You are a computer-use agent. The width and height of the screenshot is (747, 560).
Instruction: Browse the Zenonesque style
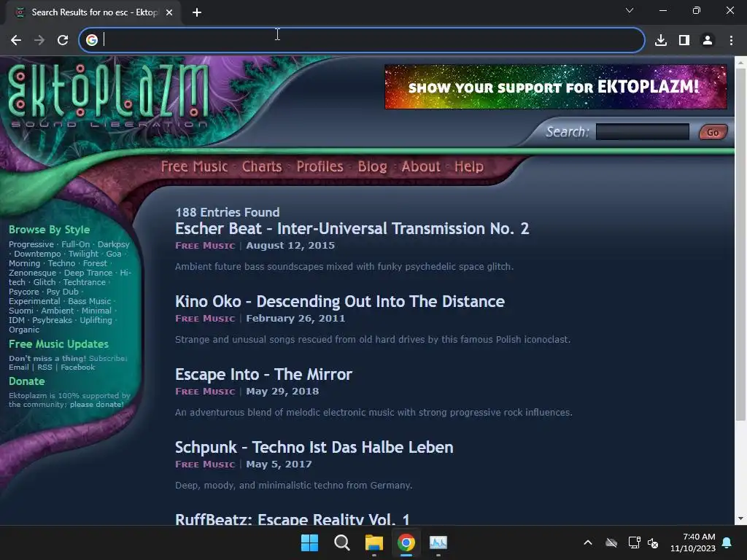point(32,273)
